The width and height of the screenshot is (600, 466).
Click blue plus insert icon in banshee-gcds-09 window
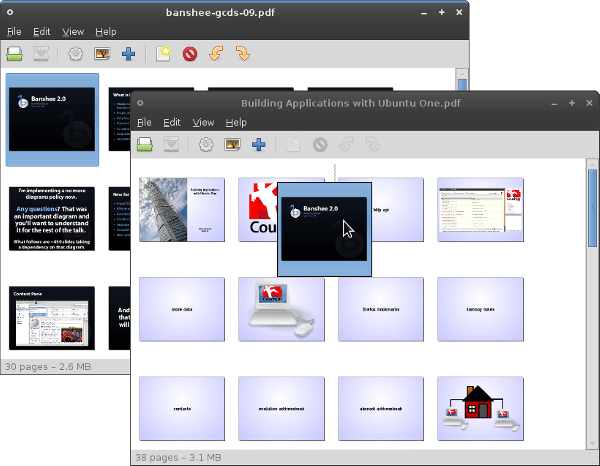click(128, 54)
